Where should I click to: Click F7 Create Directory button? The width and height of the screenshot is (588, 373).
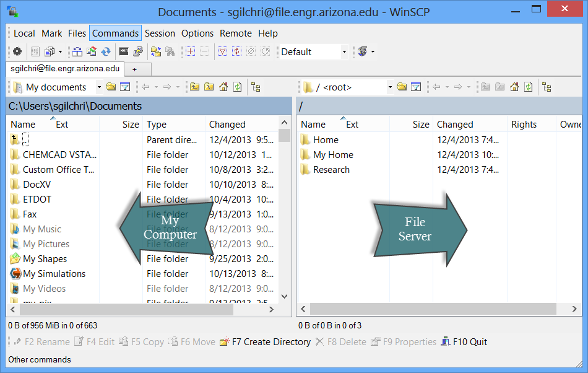click(266, 342)
